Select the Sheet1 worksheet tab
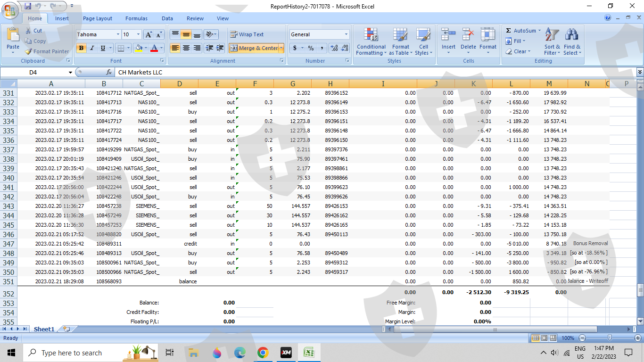 click(44, 329)
